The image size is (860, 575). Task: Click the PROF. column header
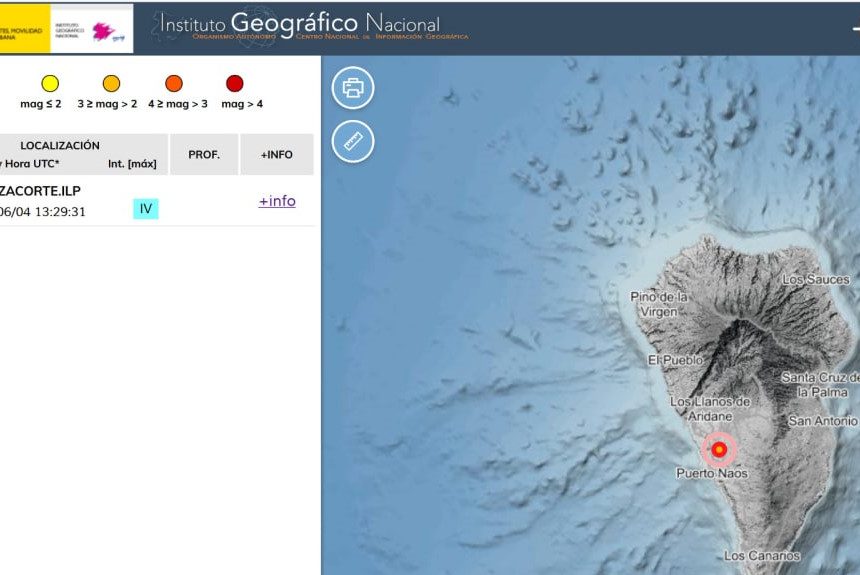(204, 155)
